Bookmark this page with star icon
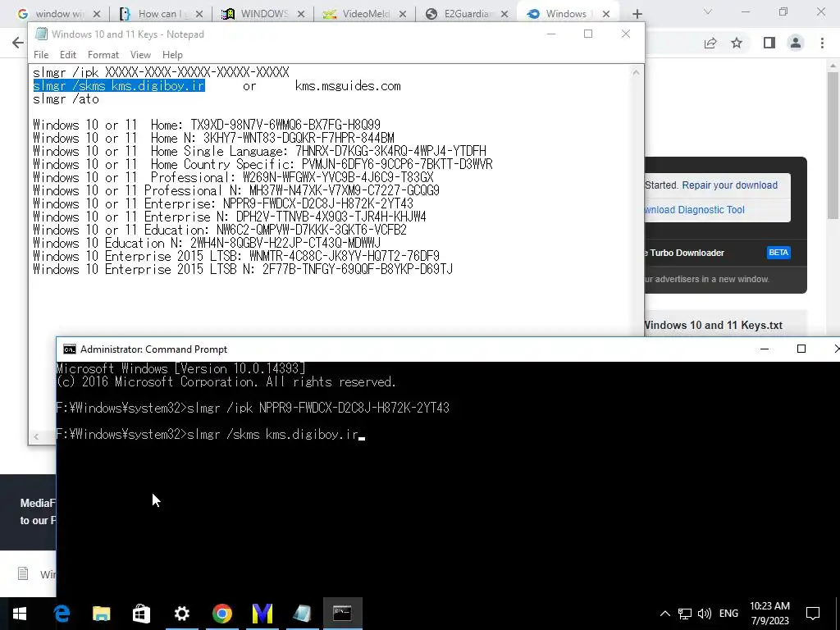 click(x=737, y=43)
